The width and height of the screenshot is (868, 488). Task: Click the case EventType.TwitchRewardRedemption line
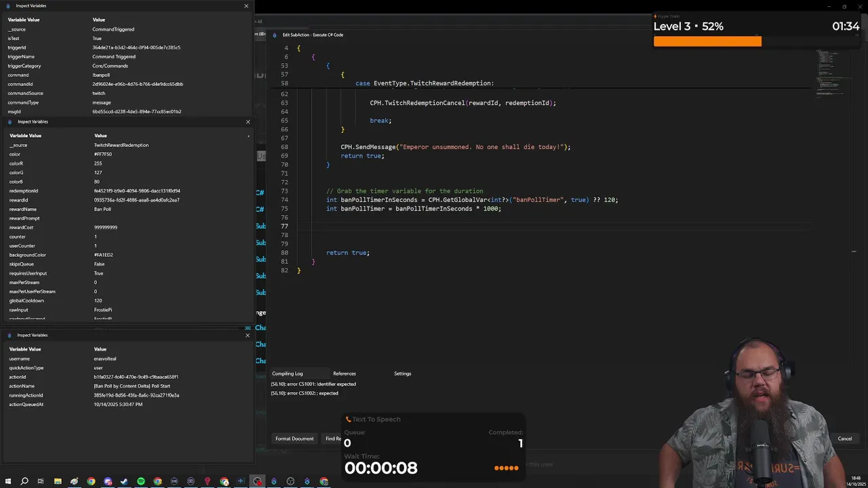point(425,83)
